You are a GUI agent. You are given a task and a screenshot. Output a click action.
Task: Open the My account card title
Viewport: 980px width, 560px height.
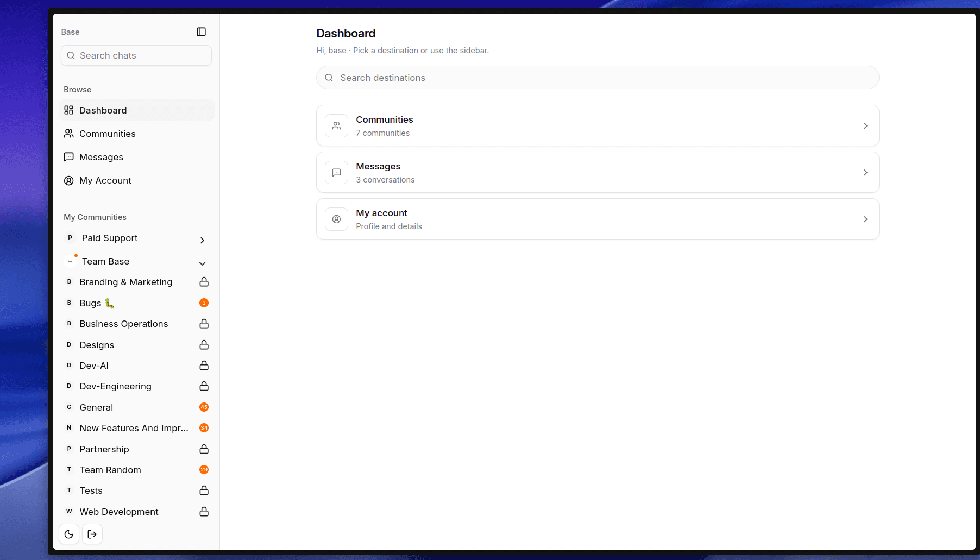pyautogui.click(x=381, y=213)
